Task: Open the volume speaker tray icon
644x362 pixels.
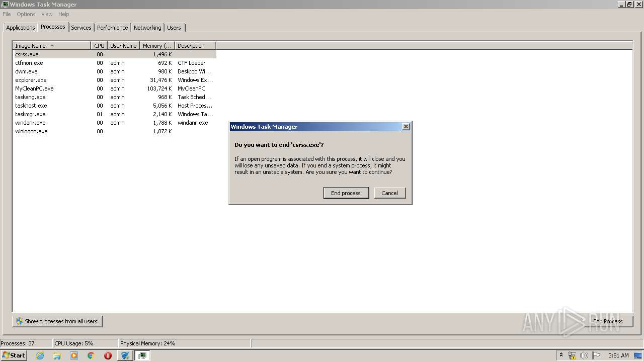Action: pos(584,355)
